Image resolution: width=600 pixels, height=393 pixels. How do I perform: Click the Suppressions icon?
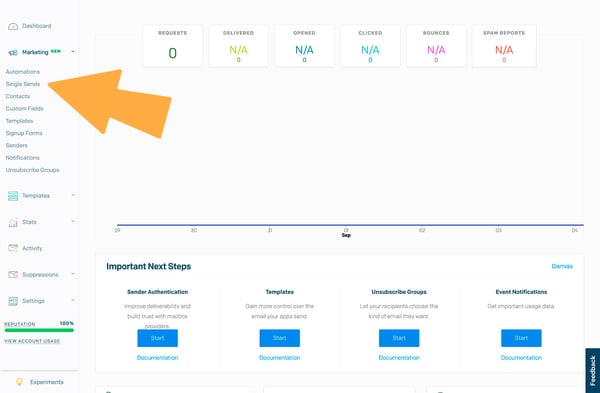[13, 275]
